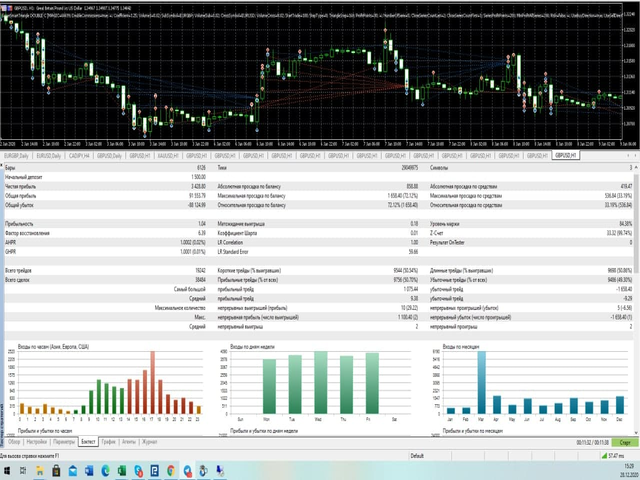Click the Уровень маржи label
The height and width of the screenshot is (480, 640).
click(444, 224)
